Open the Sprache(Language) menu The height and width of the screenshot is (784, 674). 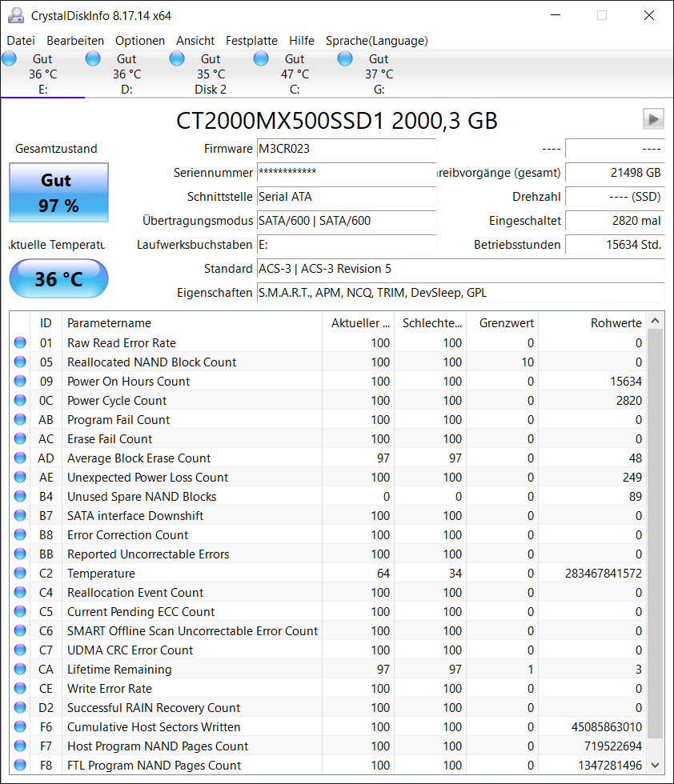[375, 40]
